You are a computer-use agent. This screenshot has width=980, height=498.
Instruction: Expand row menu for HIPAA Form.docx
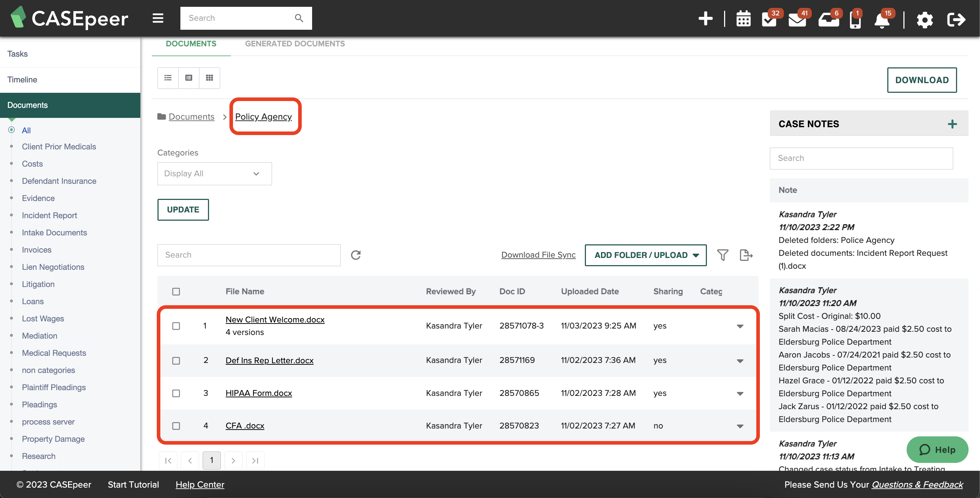pyautogui.click(x=740, y=393)
